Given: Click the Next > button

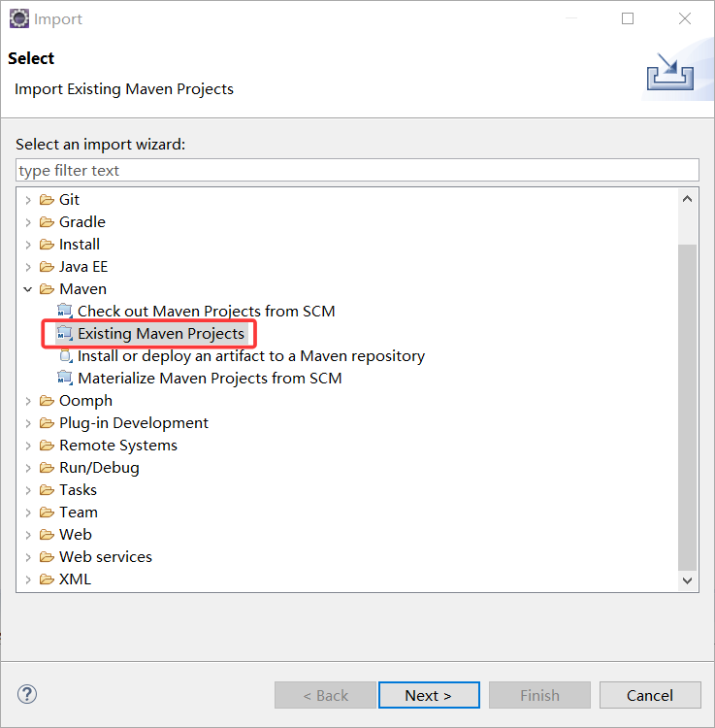Looking at the screenshot, I should tap(429, 695).
